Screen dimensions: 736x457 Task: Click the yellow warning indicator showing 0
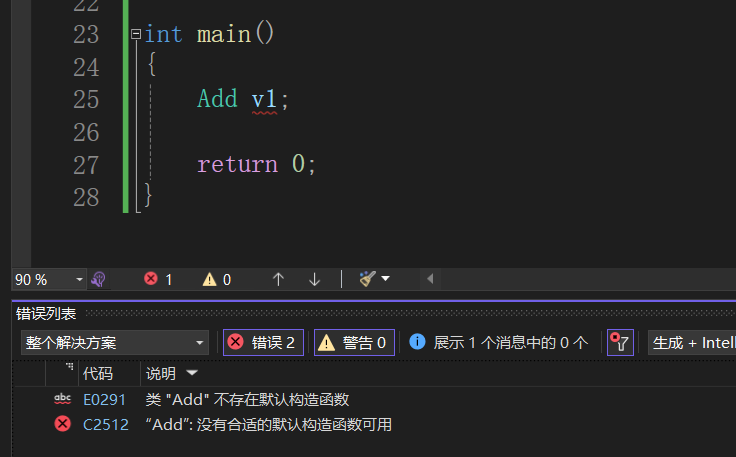(x=217, y=280)
